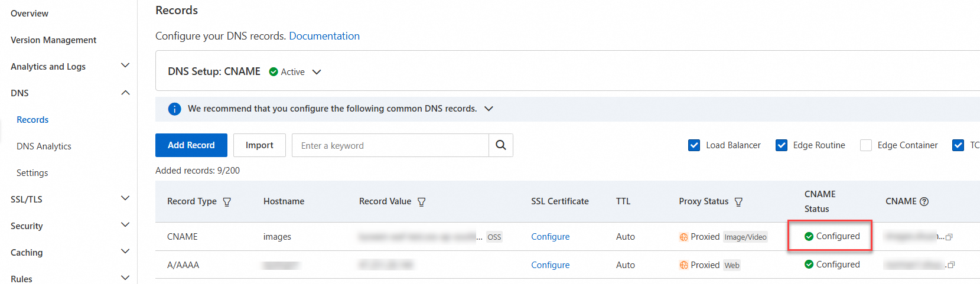Click Configure SSL for A/AAAA record

(x=551, y=265)
